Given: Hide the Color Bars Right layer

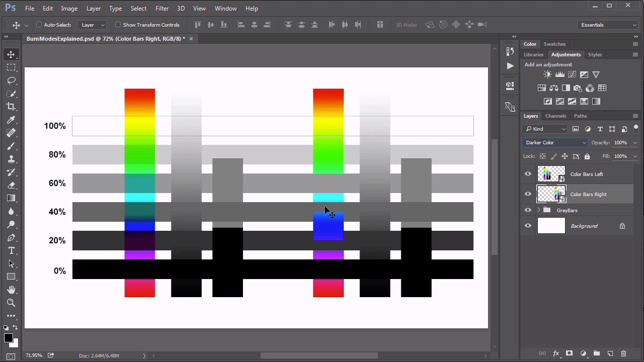Looking at the screenshot, I should [528, 194].
